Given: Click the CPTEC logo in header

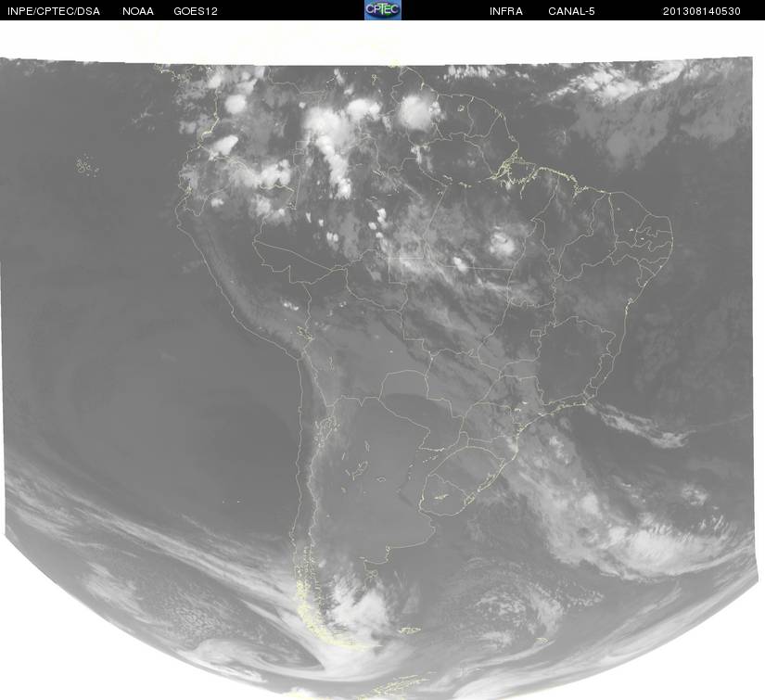Looking at the screenshot, I should click(x=383, y=10).
